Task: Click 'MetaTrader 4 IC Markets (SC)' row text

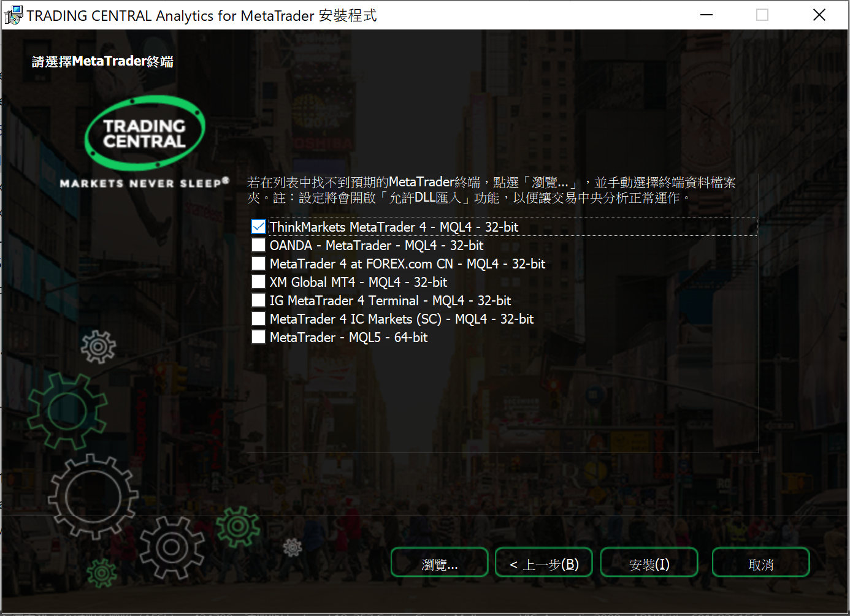Action: (402, 319)
